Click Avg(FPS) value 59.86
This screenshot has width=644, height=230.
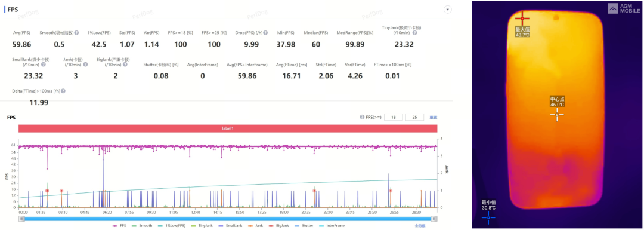(22, 44)
